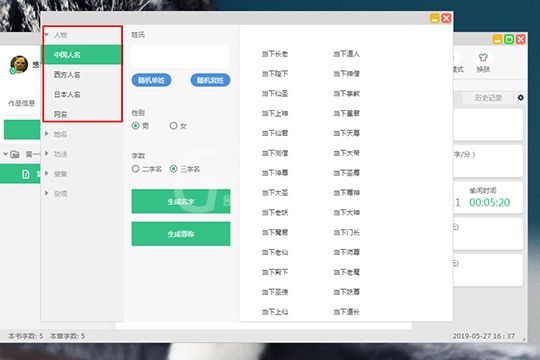The width and height of the screenshot is (540, 360).
Task: Click the folder icon of the 第一 volume
Action: [x=15, y=154]
